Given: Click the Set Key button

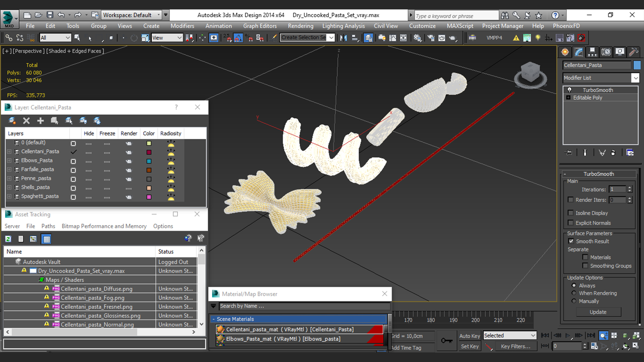Looking at the screenshot, I should coord(469,347).
